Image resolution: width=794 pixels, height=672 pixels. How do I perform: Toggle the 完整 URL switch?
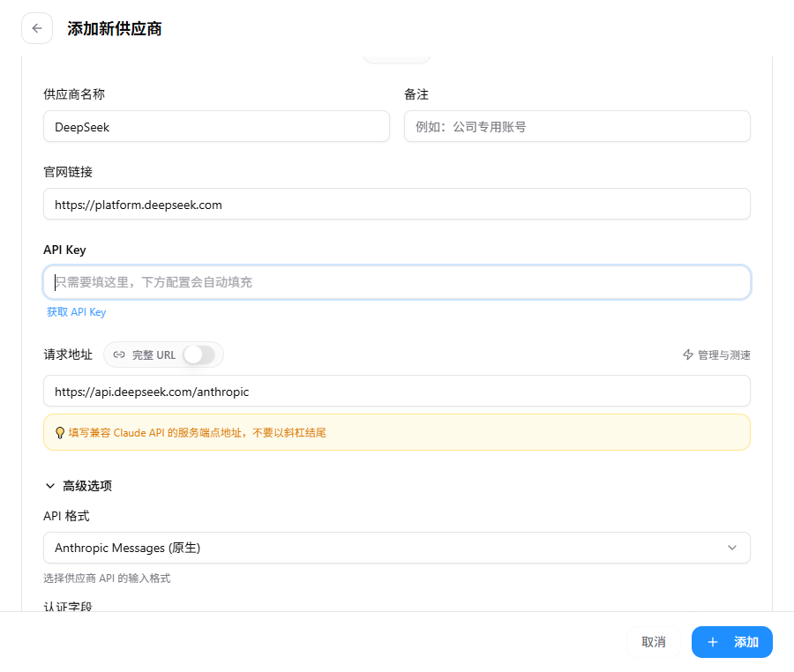tap(199, 355)
